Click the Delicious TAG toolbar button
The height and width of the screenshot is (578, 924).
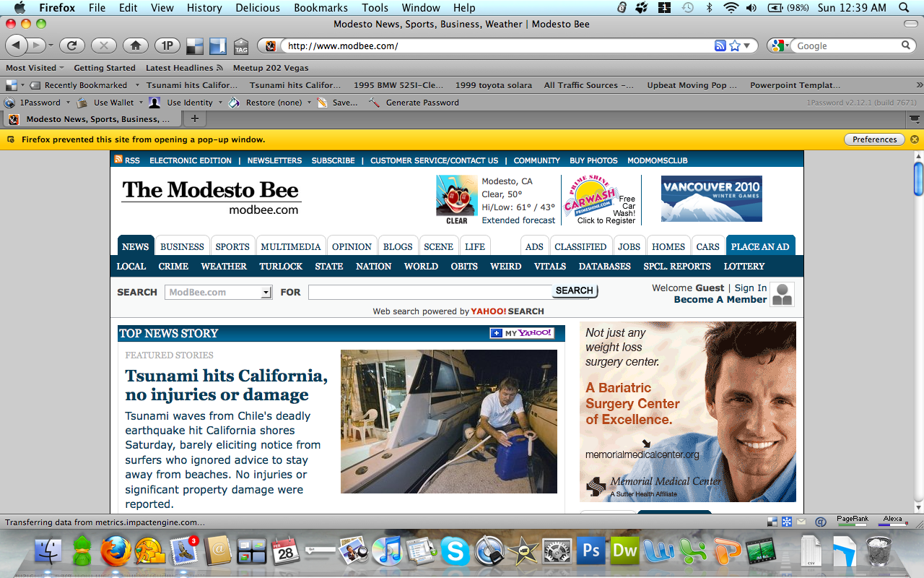click(x=241, y=46)
